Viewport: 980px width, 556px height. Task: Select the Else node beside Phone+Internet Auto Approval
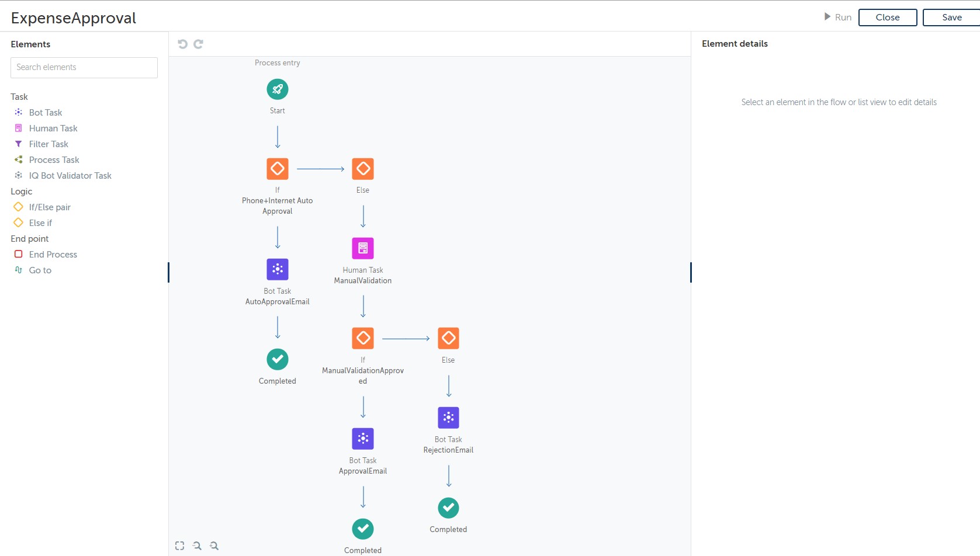coord(363,169)
